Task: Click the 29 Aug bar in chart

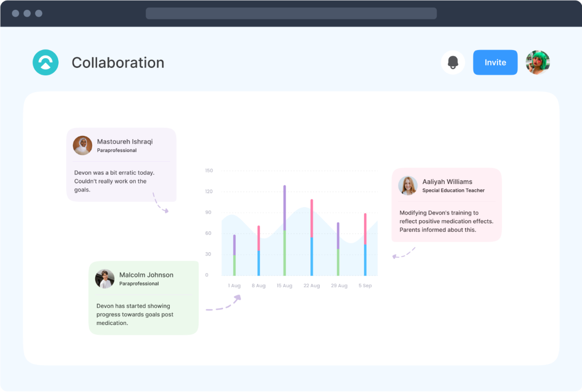Action: coord(338,249)
